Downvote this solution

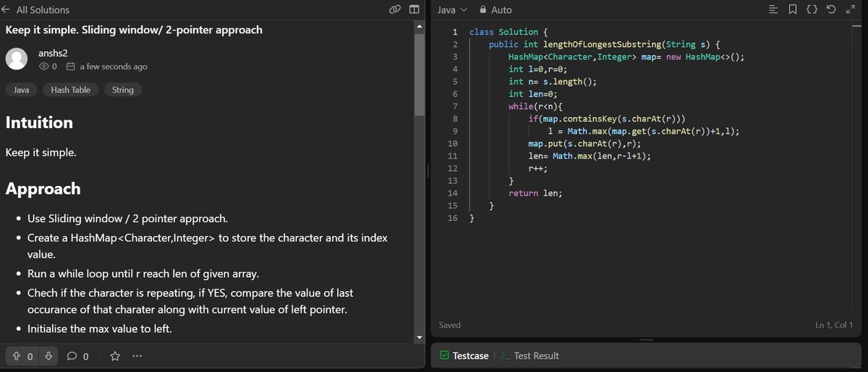point(48,356)
